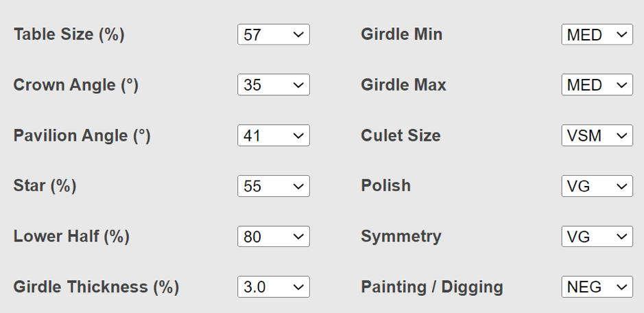The image size is (644, 313).
Task: Click the Symmetry label text
Action: tap(401, 237)
